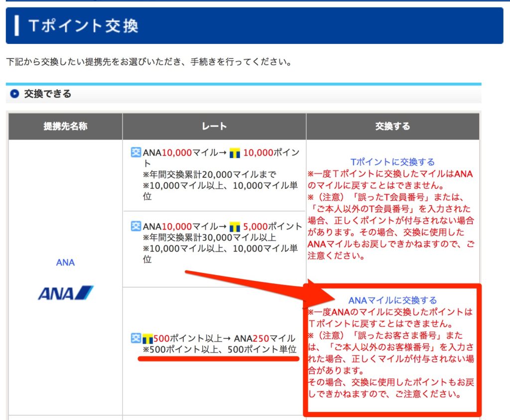Image resolution: width=510 pixels, height=420 pixels.
Task: Click warning ※一度Tポイントに交換したマイルは
Action: (x=390, y=179)
